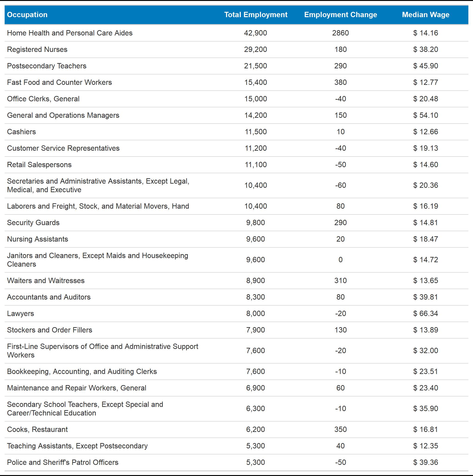Select General and Operations Managers entry

[63, 115]
